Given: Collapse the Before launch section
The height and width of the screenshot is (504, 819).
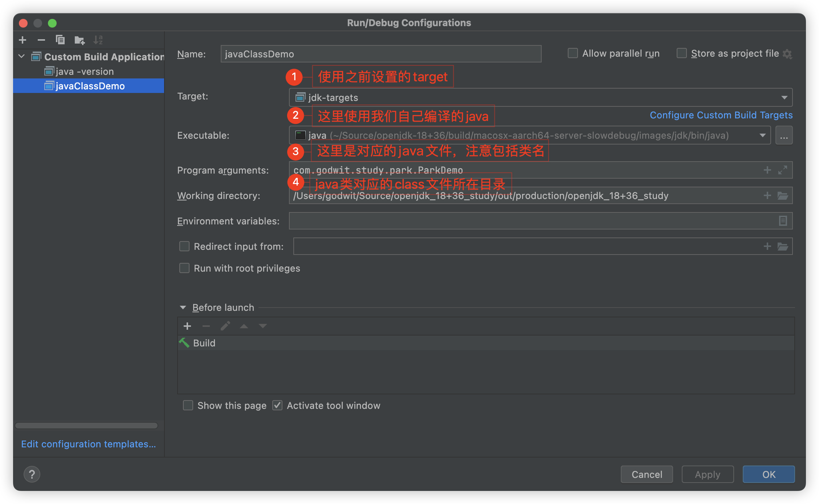Looking at the screenshot, I should tap(183, 308).
